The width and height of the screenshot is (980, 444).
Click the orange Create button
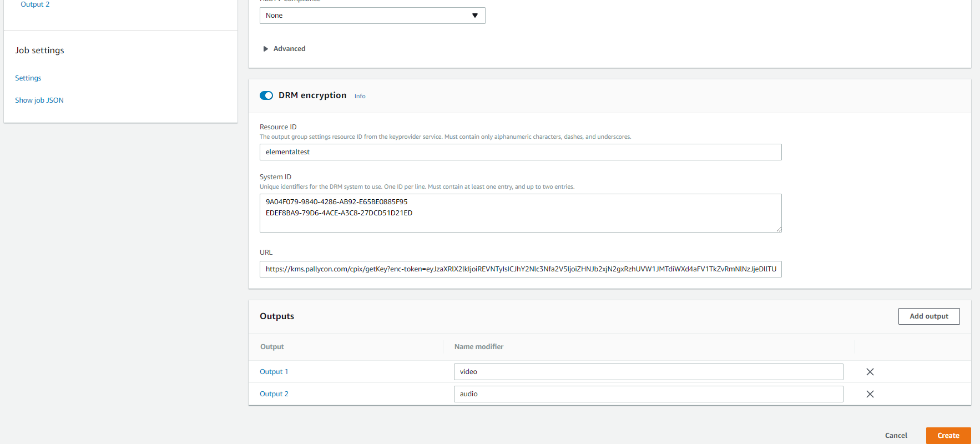click(948, 436)
